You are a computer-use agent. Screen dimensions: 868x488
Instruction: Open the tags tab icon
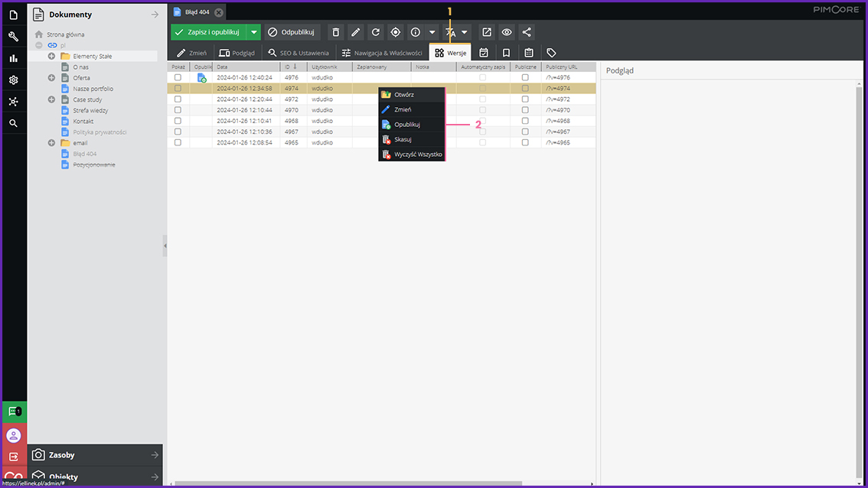pyautogui.click(x=551, y=53)
